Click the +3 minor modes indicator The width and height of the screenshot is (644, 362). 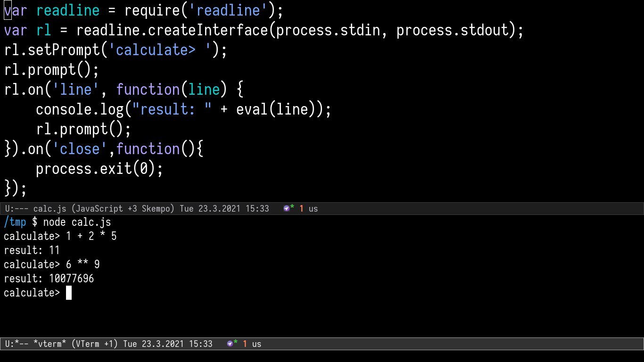click(132, 208)
